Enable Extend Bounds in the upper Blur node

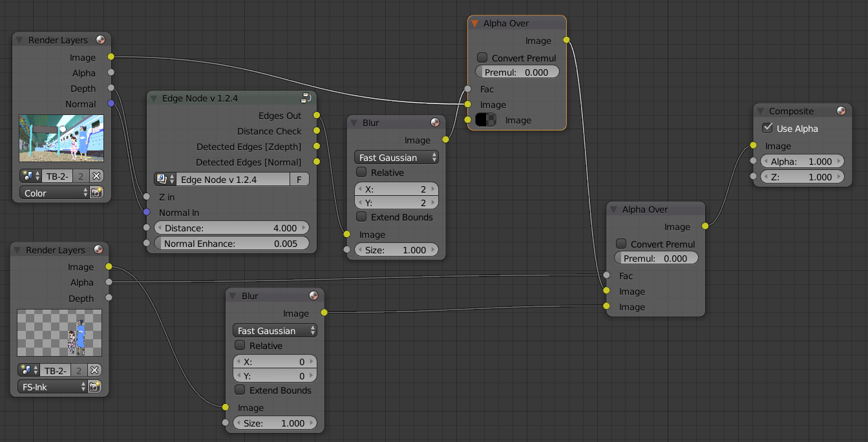[x=361, y=217]
